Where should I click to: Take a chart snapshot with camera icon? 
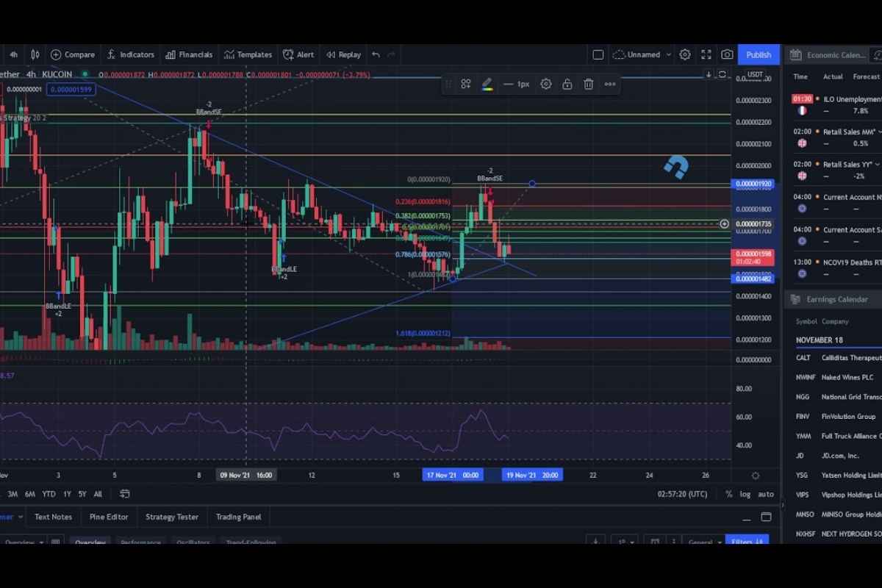(727, 54)
